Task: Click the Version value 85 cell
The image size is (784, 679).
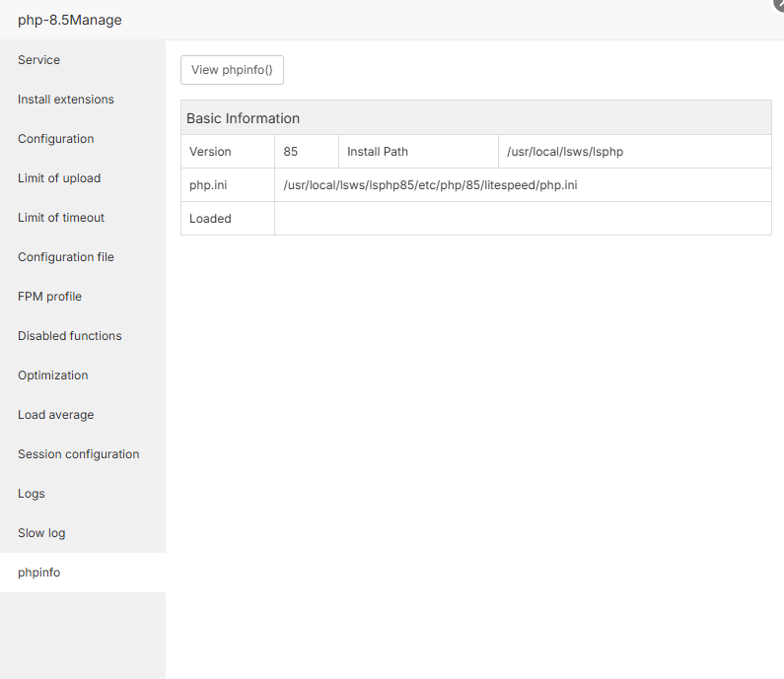Action: [x=291, y=152]
